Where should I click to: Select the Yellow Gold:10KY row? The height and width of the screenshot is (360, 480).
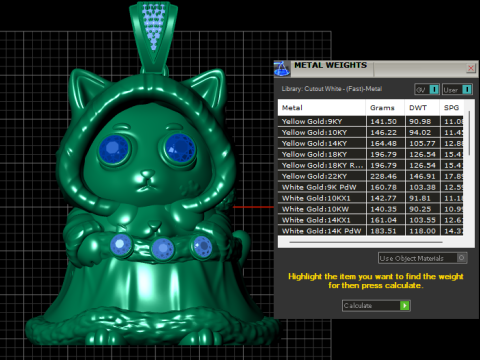click(x=370, y=132)
